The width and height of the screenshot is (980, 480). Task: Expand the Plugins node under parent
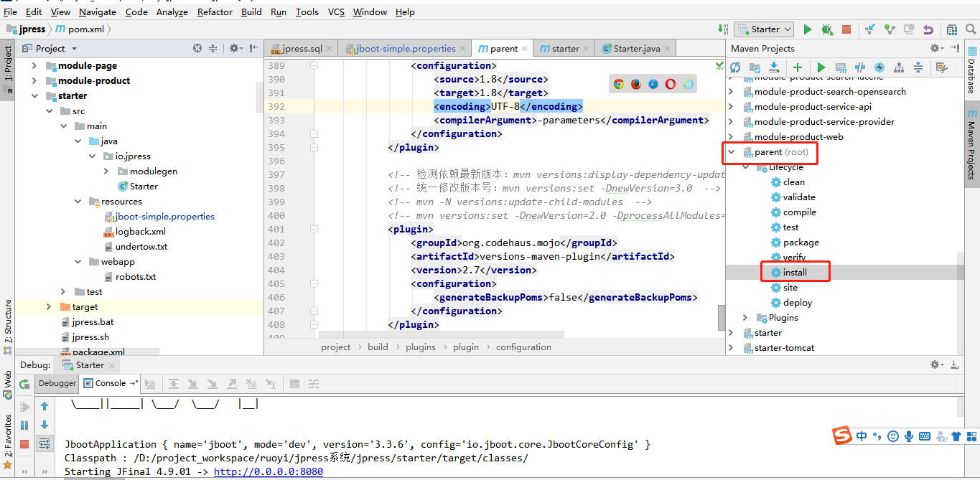(745, 317)
